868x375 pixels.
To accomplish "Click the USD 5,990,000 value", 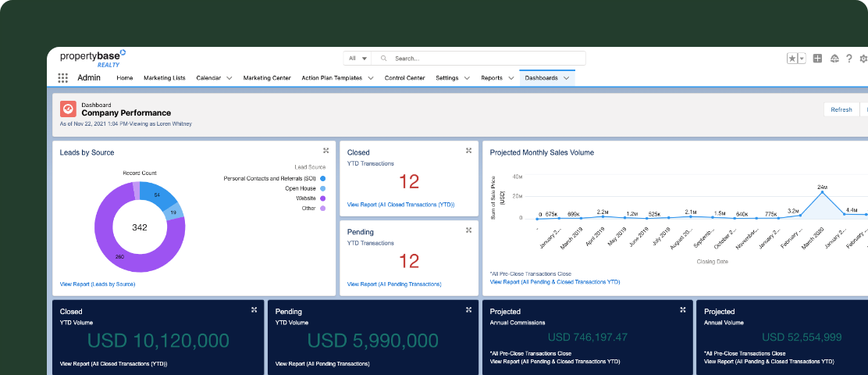I will (373, 341).
